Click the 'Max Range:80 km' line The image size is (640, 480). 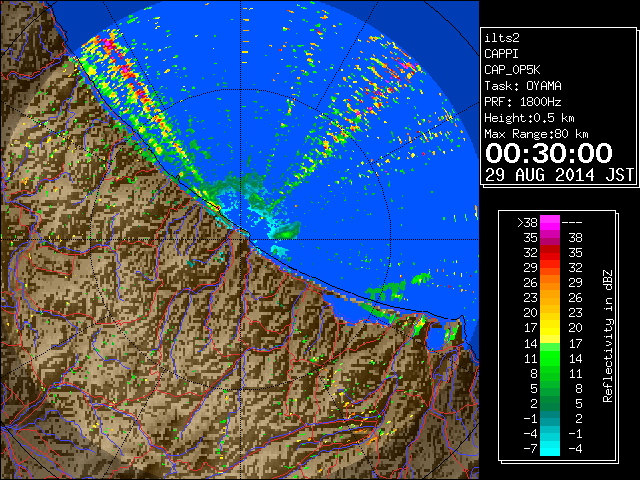[536, 134]
